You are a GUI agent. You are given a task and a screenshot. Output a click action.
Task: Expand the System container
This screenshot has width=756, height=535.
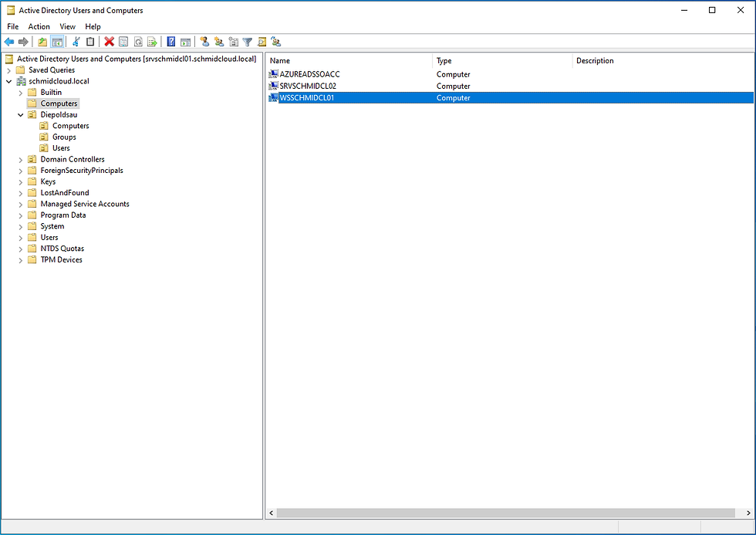point(20,227)
